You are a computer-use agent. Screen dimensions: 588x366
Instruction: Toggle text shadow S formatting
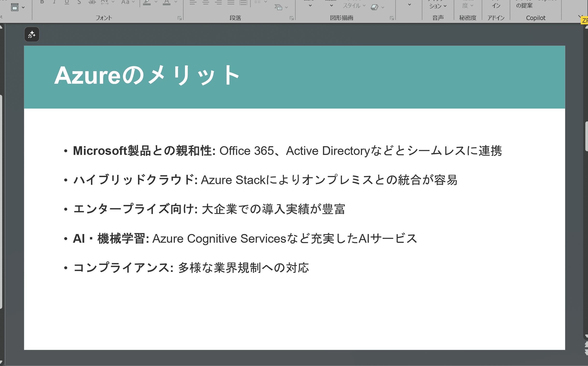(x=79, y=2)
